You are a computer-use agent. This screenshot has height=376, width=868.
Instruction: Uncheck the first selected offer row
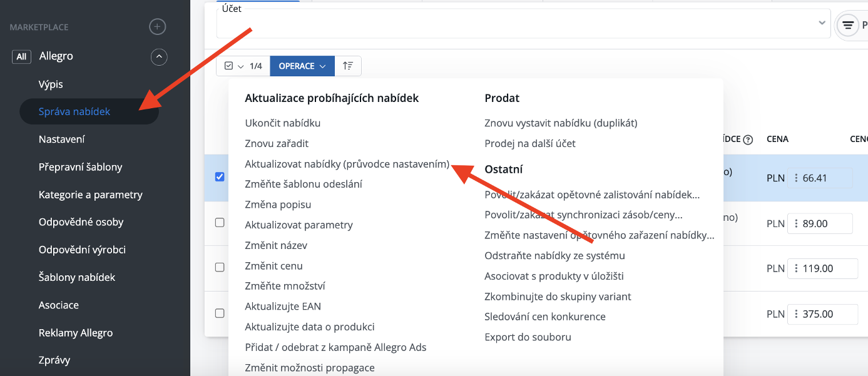click(220, 177)
